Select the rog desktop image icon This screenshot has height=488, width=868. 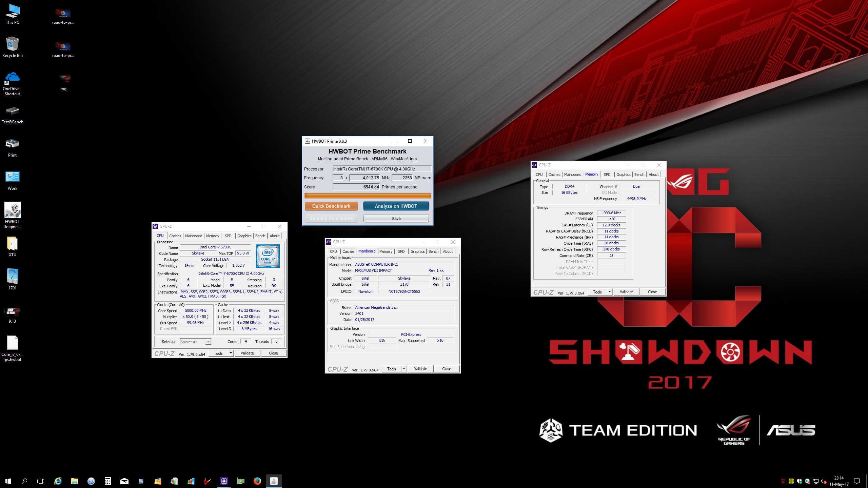coord(63,83)
